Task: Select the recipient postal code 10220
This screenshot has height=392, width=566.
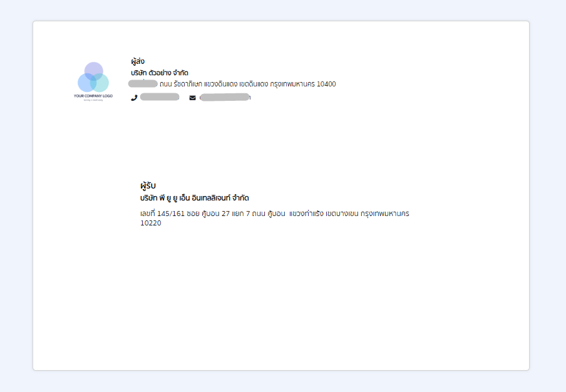Action: pos(151,223)
